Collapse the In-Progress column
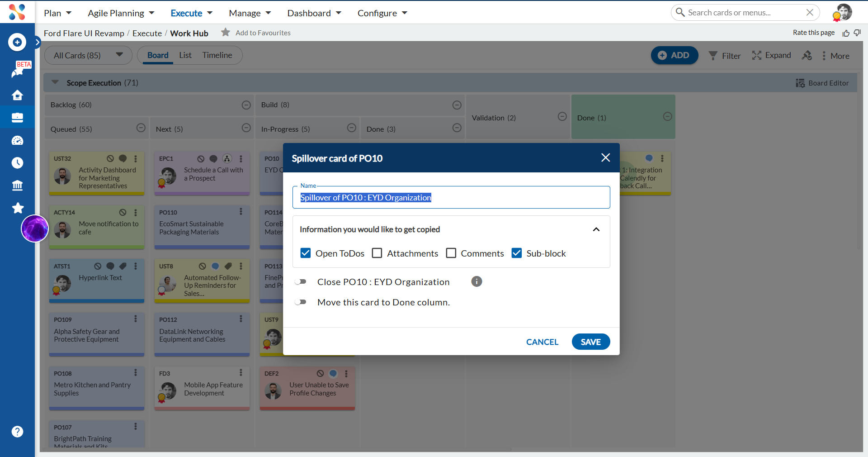Screen dimensions: 868x457 (351, 128)
